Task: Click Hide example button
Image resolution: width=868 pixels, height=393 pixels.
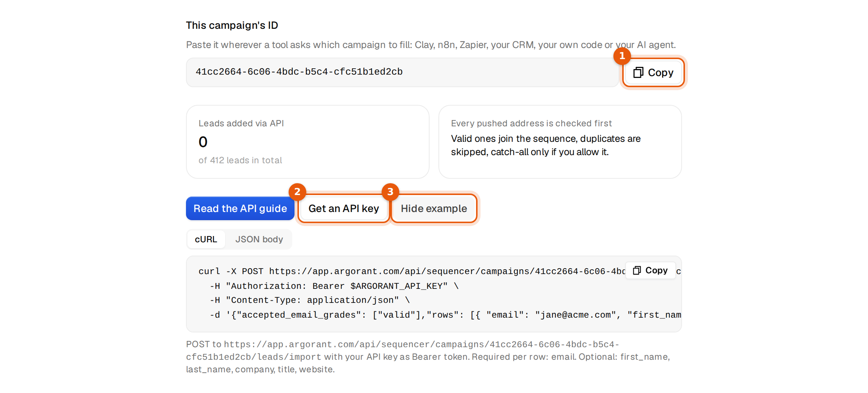Action: point(434,208)
